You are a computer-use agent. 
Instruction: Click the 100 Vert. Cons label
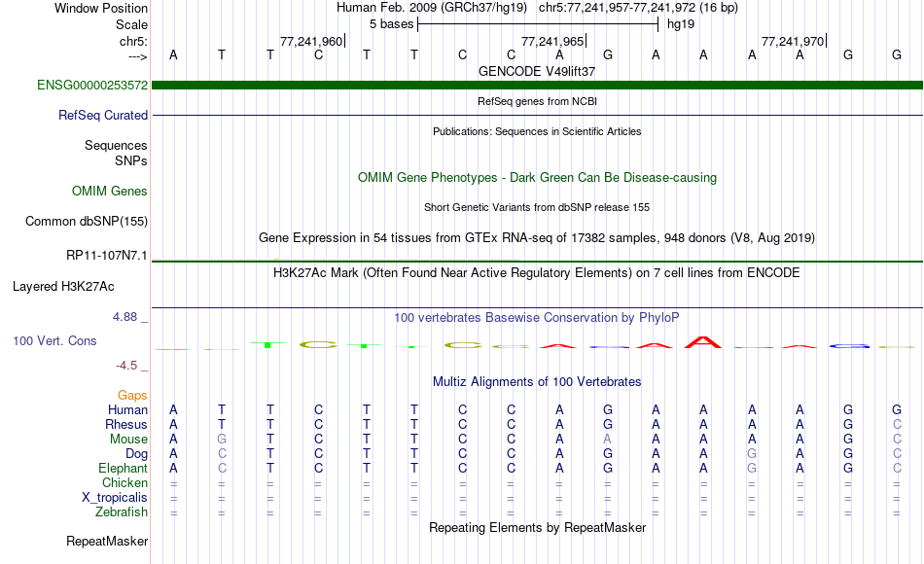pyautogui.click(x=54, y=340)
